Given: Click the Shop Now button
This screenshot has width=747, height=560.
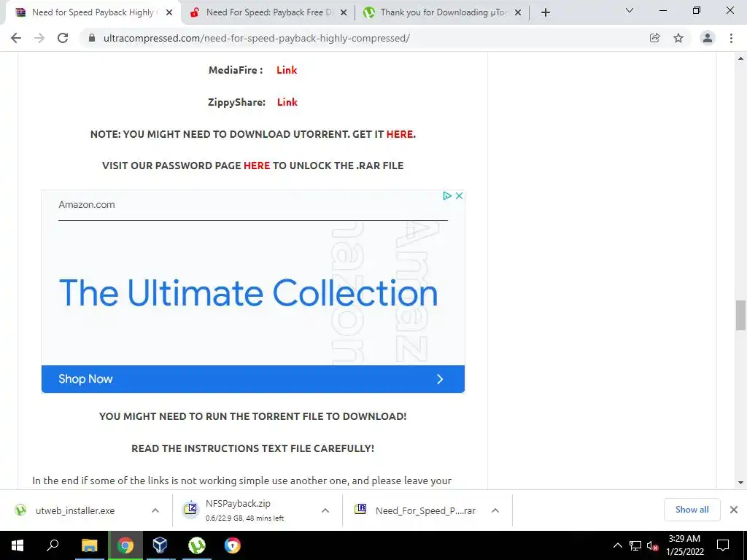Looking at the screenshot, I should pos(253,379).
